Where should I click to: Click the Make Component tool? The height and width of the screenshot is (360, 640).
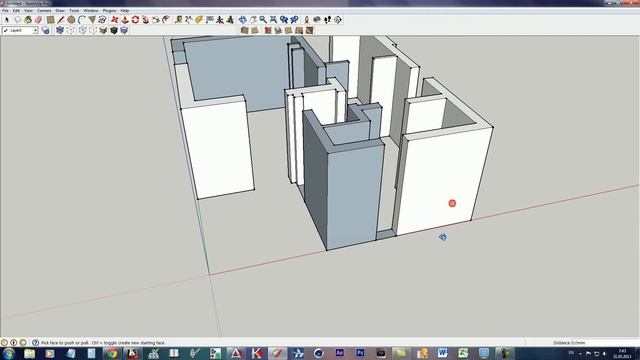[x=18, y=20]
